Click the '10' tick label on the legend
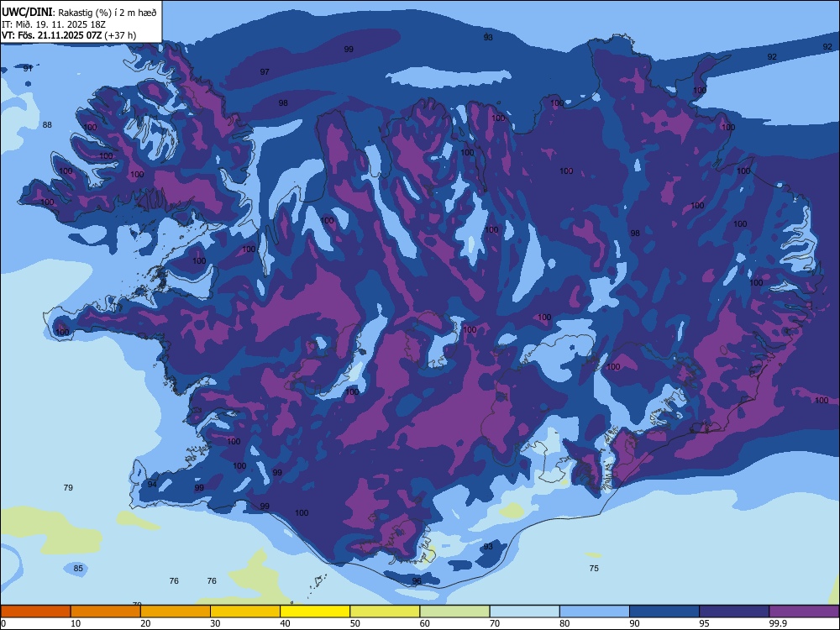 point(76,623)
